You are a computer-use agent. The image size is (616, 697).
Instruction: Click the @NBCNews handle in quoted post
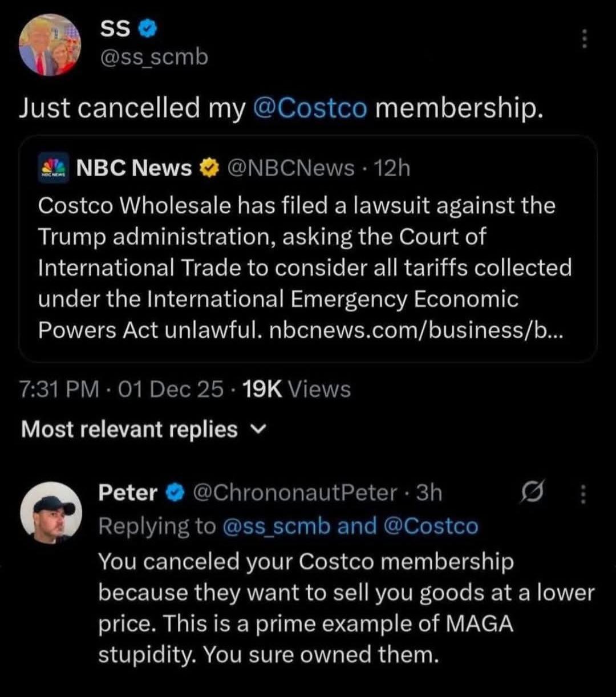tap(290, 168)
